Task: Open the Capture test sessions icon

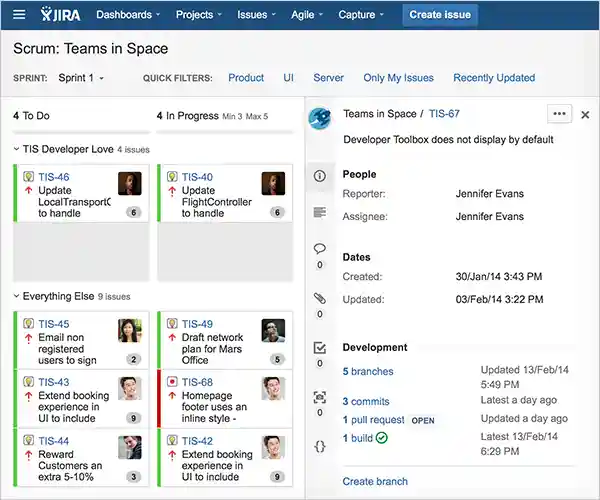Action: pyautogui.click(x=320, y=397)
